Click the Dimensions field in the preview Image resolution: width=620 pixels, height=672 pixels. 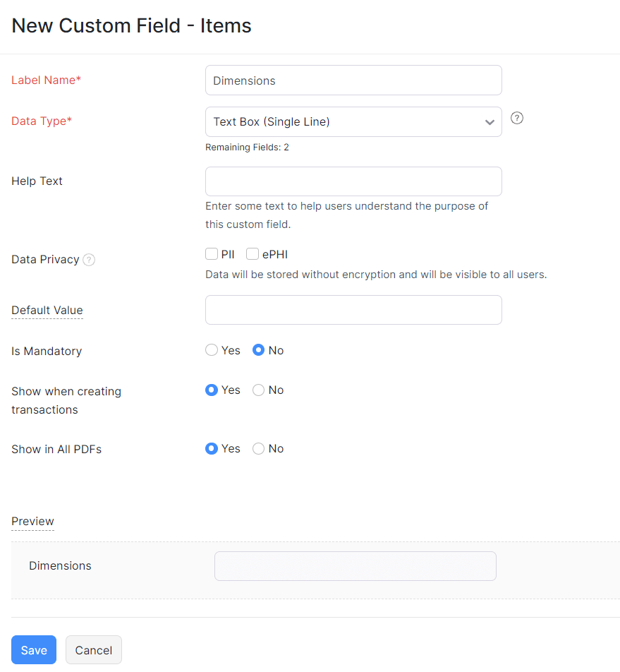355,565
